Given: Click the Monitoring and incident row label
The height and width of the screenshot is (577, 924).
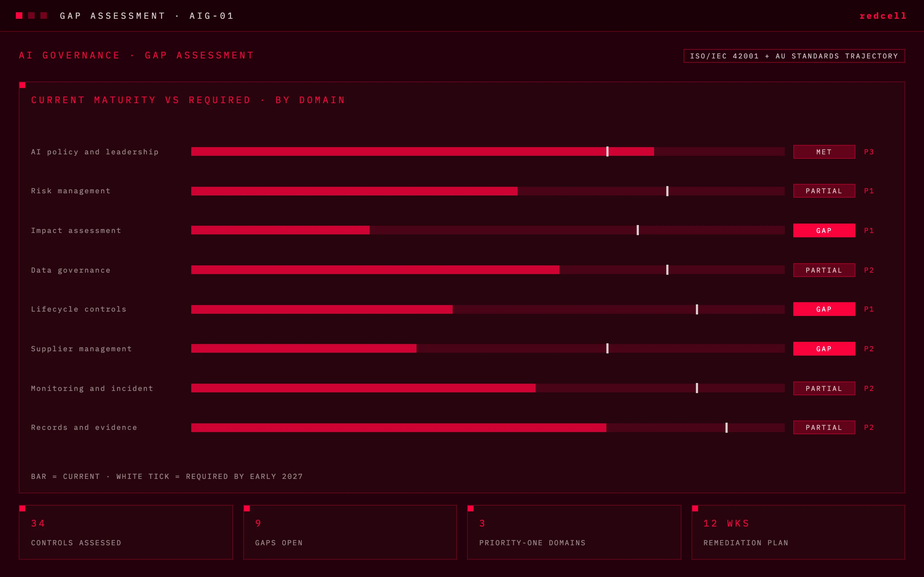Looking at the screenshot, I should pos(92,388).
